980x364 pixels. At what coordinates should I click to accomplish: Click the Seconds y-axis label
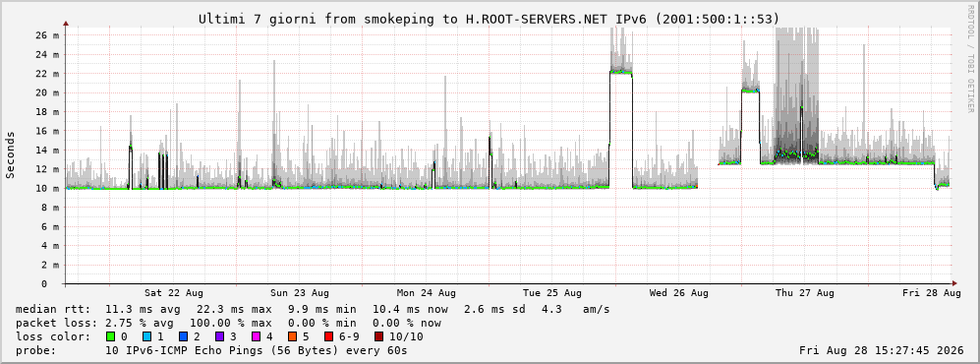tap(10, 155)
